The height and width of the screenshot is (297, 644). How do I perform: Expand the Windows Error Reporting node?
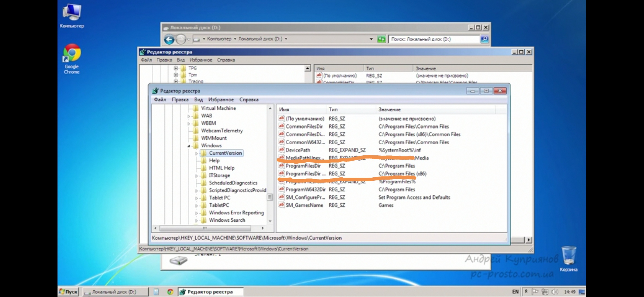(x=197, y=213)
